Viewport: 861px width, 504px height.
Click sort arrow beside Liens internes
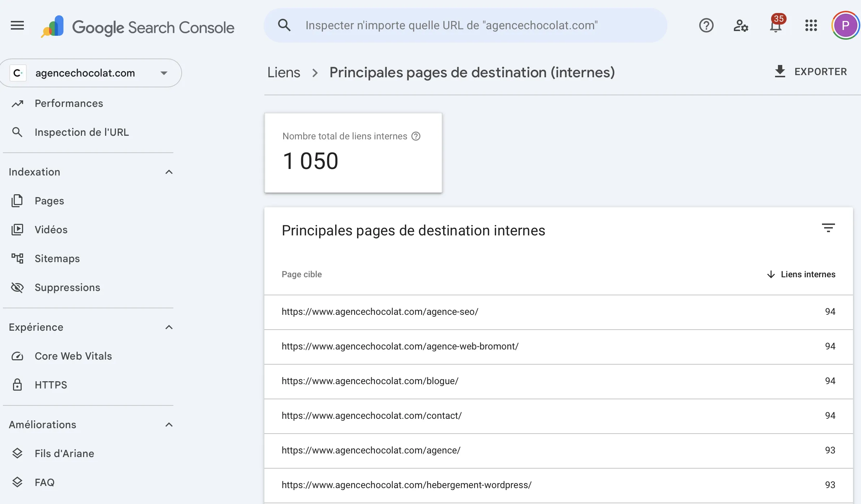pos(771,274)
